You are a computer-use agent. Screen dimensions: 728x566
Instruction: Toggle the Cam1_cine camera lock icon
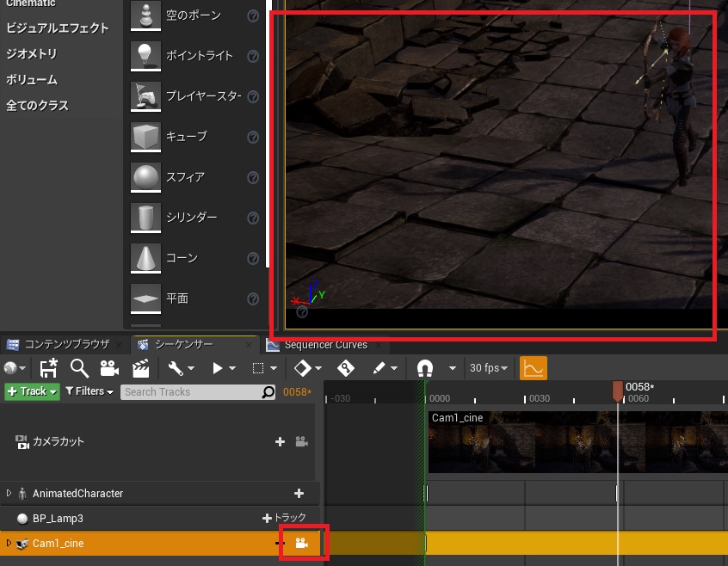coord(302,543)
